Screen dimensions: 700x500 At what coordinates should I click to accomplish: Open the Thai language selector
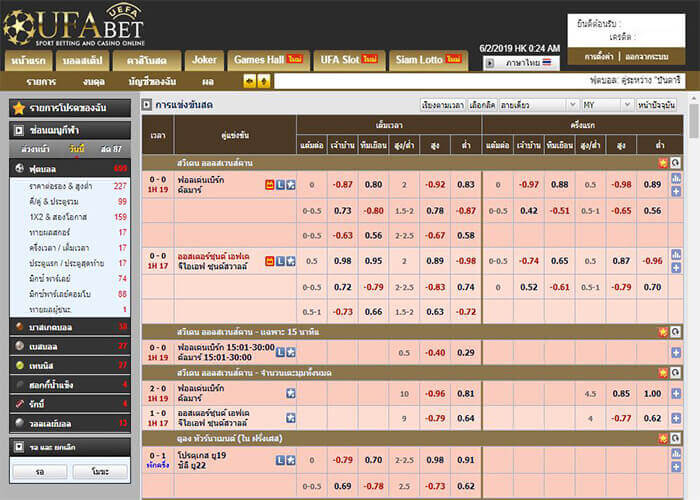click(x=521, y=63)
